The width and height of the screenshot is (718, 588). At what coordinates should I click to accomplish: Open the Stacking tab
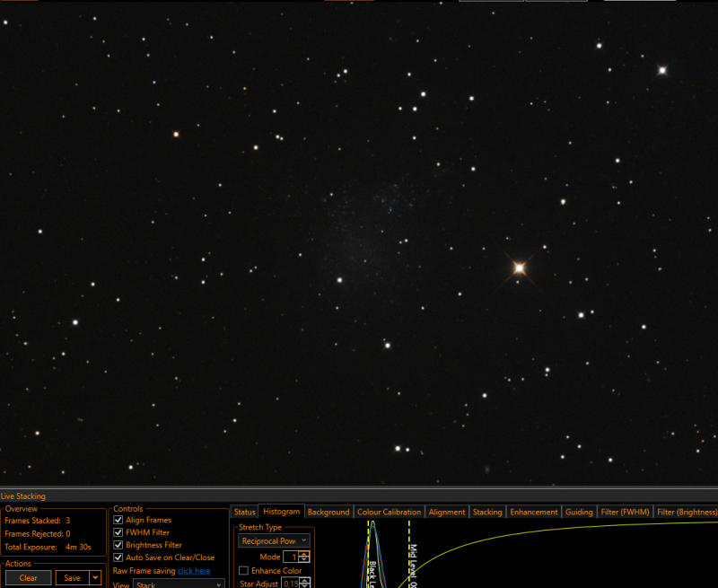coord(487,512)
